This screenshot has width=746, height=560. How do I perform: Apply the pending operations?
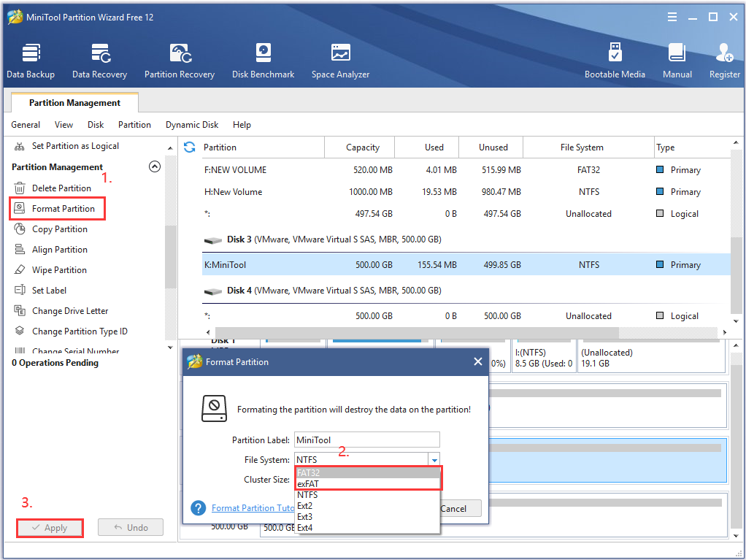tap(50, 526)
